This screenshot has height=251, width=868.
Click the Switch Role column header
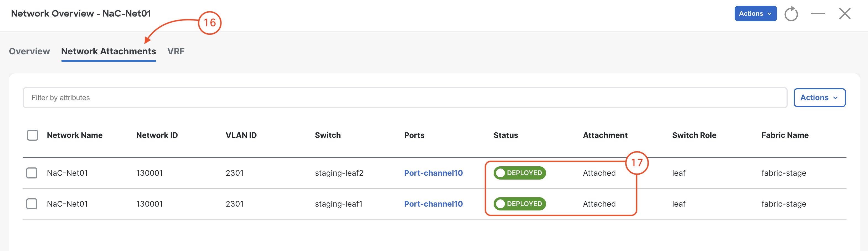pos(694,135)
